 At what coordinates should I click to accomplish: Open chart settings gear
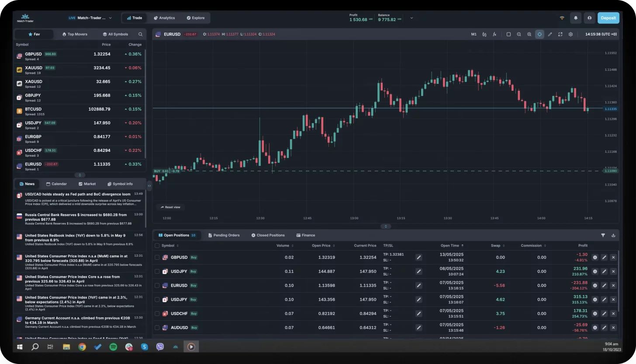(570, 34)
